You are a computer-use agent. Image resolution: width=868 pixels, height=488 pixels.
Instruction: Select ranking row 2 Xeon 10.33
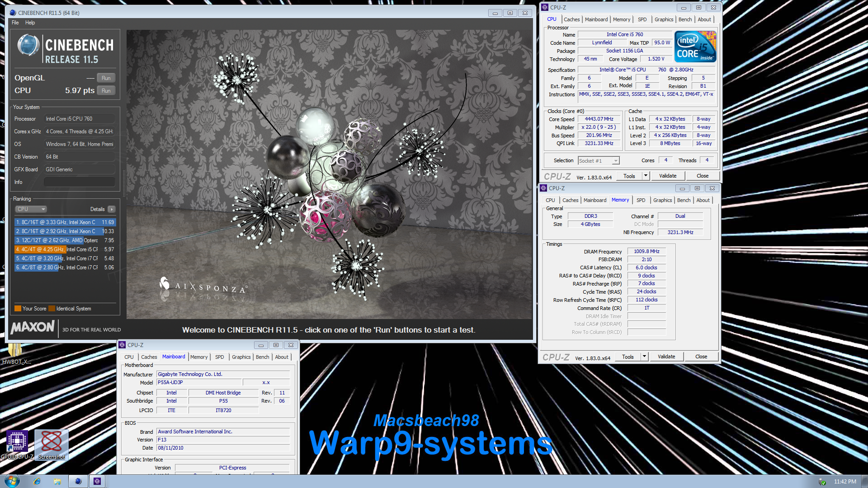[x=65, y=231]
